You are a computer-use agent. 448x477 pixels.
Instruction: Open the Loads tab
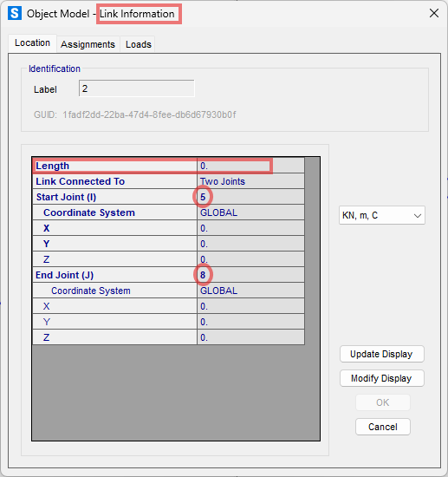tap(139, 44)
